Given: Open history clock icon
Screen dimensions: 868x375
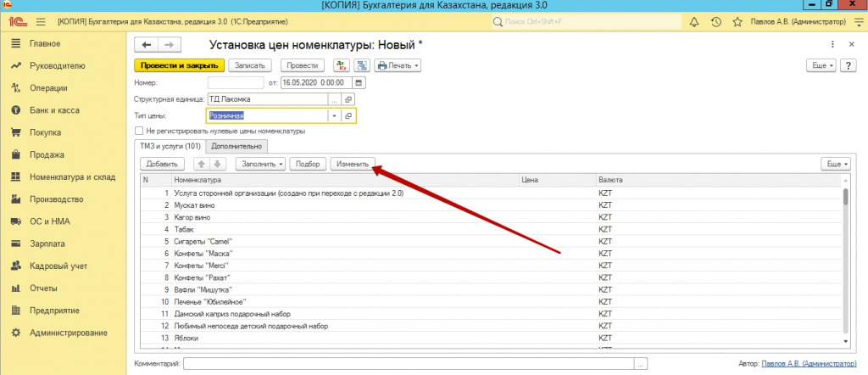Looking at the screenshot, I should coord(715,22).
